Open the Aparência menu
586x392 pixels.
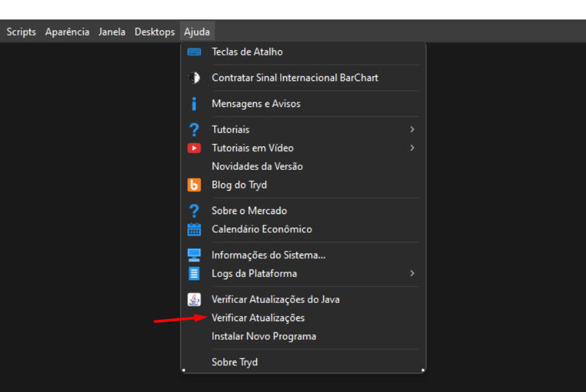pyautogui.click(x=68, y=32)
